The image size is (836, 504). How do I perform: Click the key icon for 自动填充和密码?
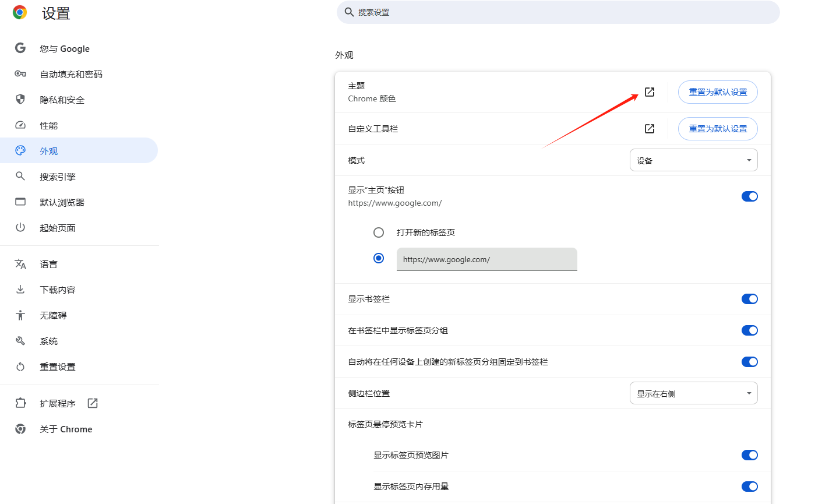[x=20, y=74]
